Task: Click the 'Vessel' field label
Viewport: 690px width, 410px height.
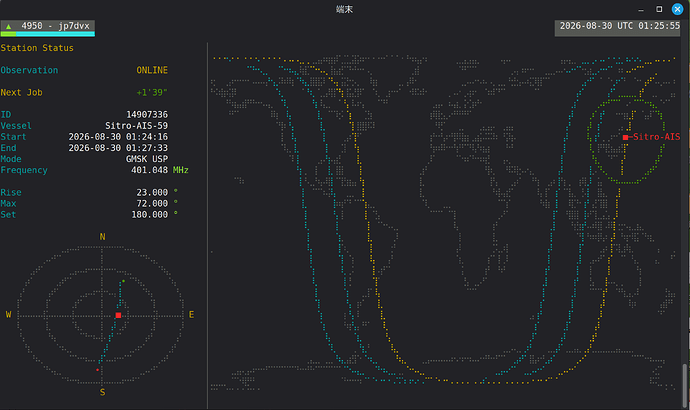Action: (16, 126)
